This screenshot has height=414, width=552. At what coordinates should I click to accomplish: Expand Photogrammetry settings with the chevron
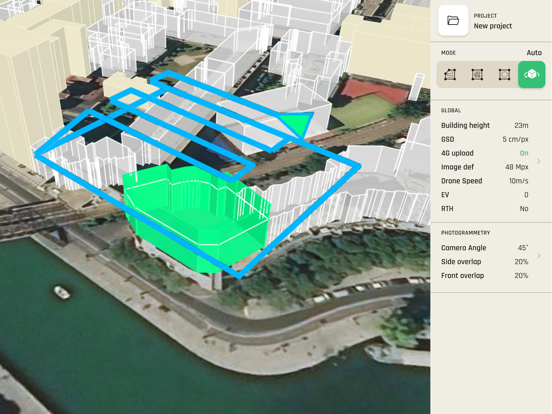(x=539, y=256)
